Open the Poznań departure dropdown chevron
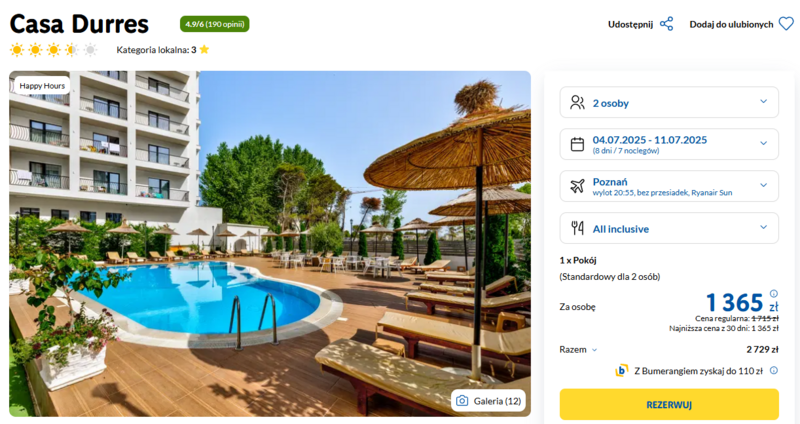800x424 pixels. 763,185
